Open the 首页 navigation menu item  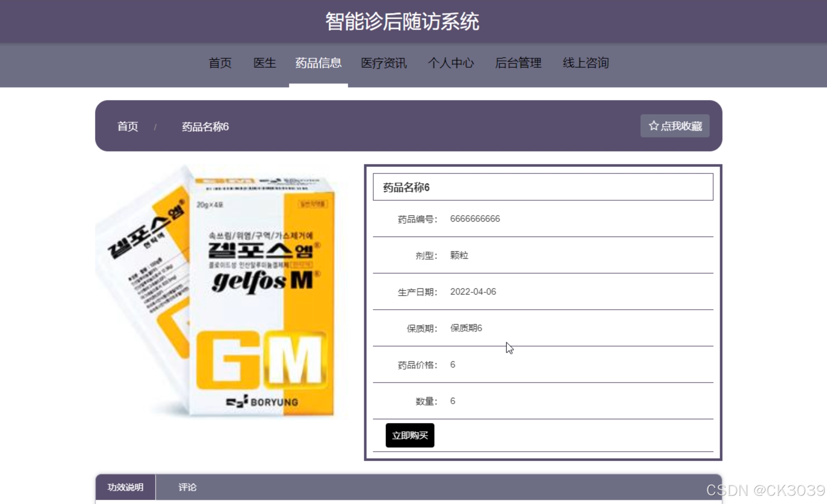(x=220, y=63)
